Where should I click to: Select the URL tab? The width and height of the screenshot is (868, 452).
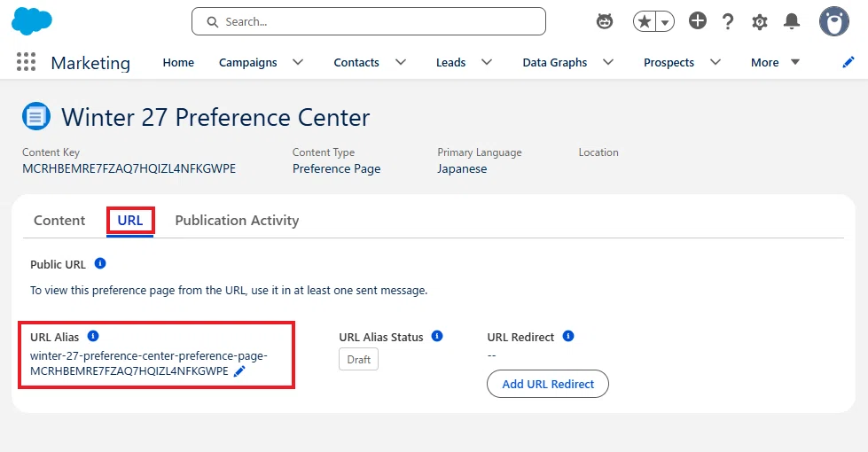(130, 220)
